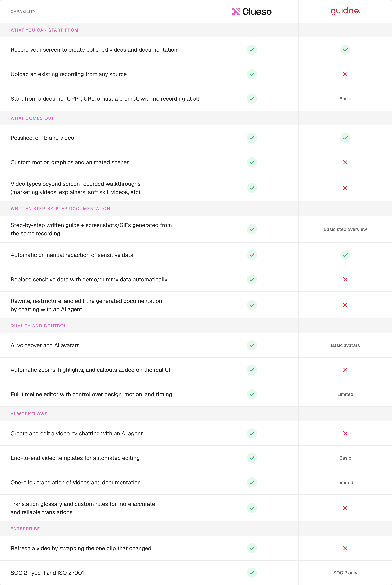This screenshot has width=392, height=585.
Task: Click the Clueso logo in header
Action: point(252,11)
